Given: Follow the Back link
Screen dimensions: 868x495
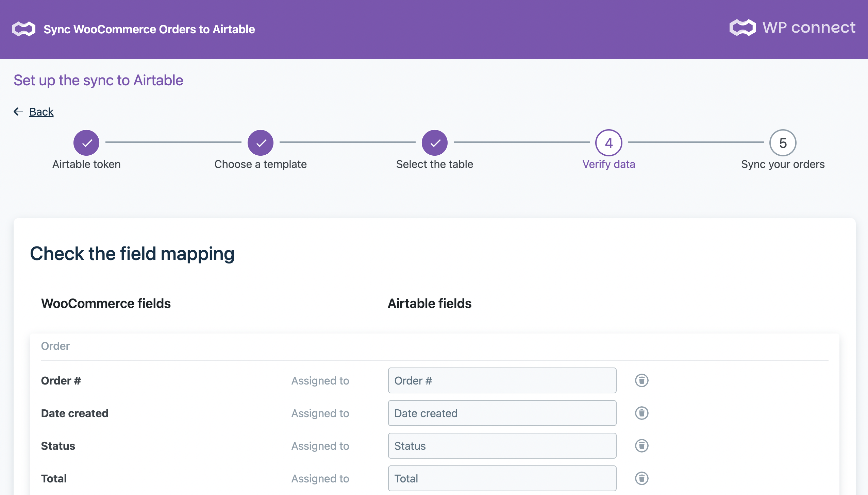Looking at the screenshot, I should coord(41,112).
